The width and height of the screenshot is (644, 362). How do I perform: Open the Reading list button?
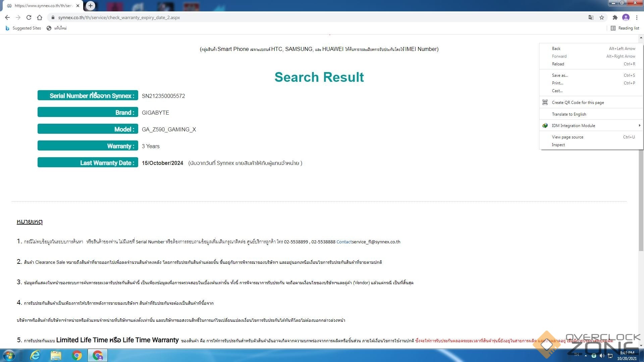tap(625, 28)
